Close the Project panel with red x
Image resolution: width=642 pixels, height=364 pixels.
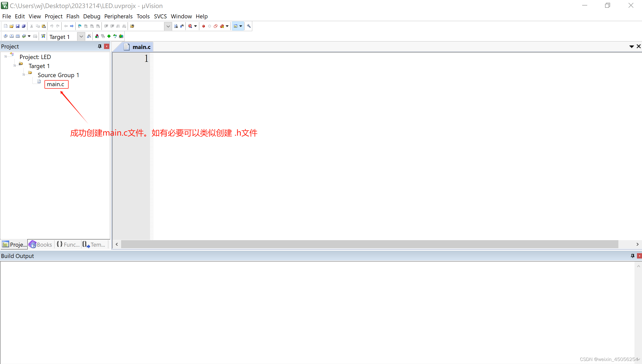tap(107, 46)
